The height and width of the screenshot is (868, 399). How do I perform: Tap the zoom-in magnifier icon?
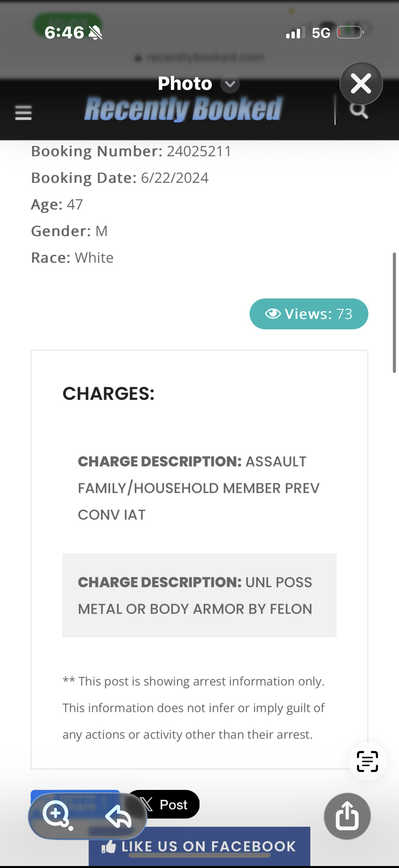[56, 815]
